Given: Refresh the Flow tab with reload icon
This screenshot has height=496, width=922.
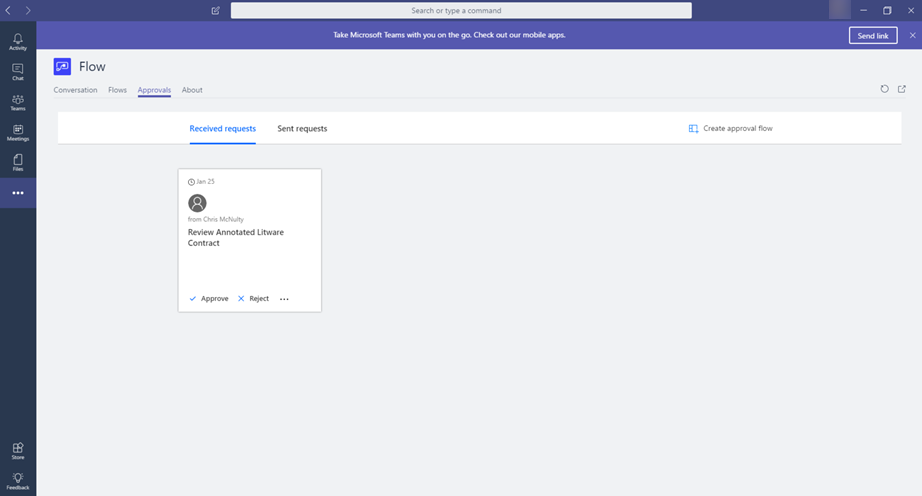Looking at the screenshot, I should pos(884,89).
